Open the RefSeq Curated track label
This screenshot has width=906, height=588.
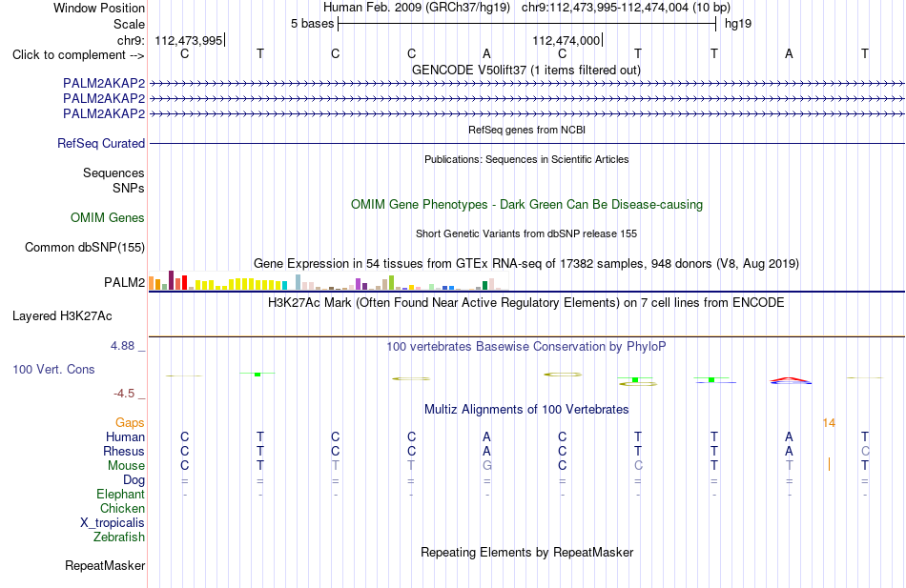tap(101, 143)
